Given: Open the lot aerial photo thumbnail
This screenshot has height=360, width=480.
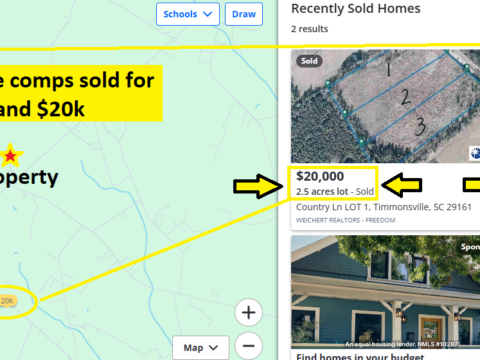Looking at the screenshot, I should click(385, 106).
